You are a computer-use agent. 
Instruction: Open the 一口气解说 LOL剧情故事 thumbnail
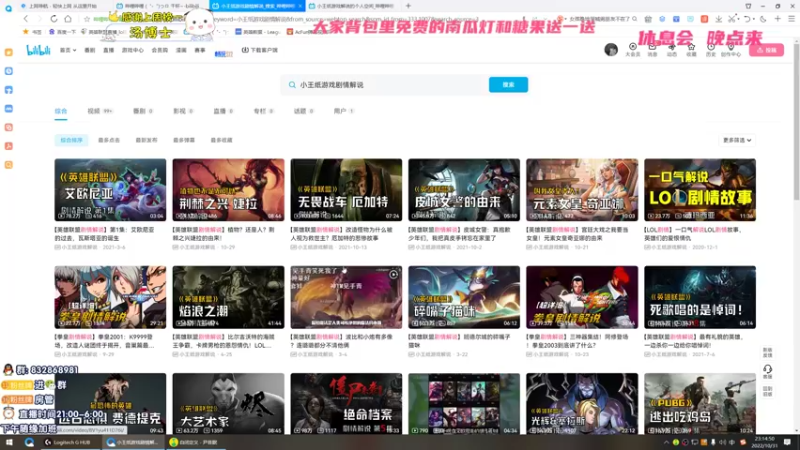click(700, 190)
